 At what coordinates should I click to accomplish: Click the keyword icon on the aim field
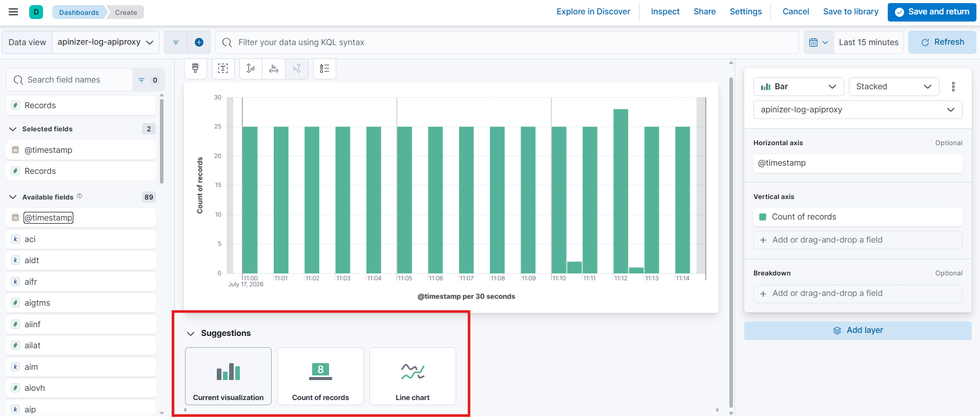(x=15, y=367)
